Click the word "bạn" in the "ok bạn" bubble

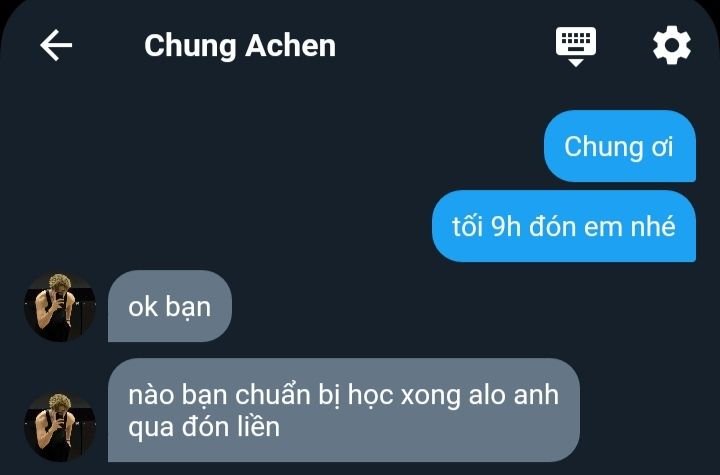pos(188,307)
